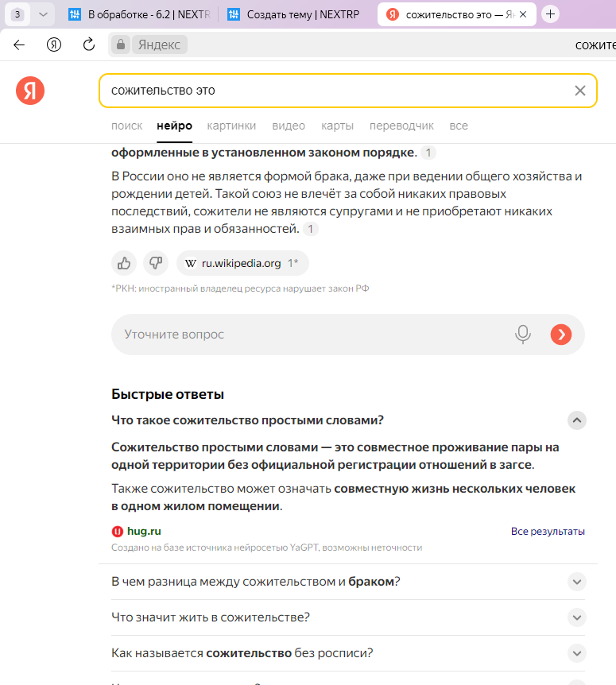Click the "Все результаты" link
The image size is (616, 685).
point(548,532)
